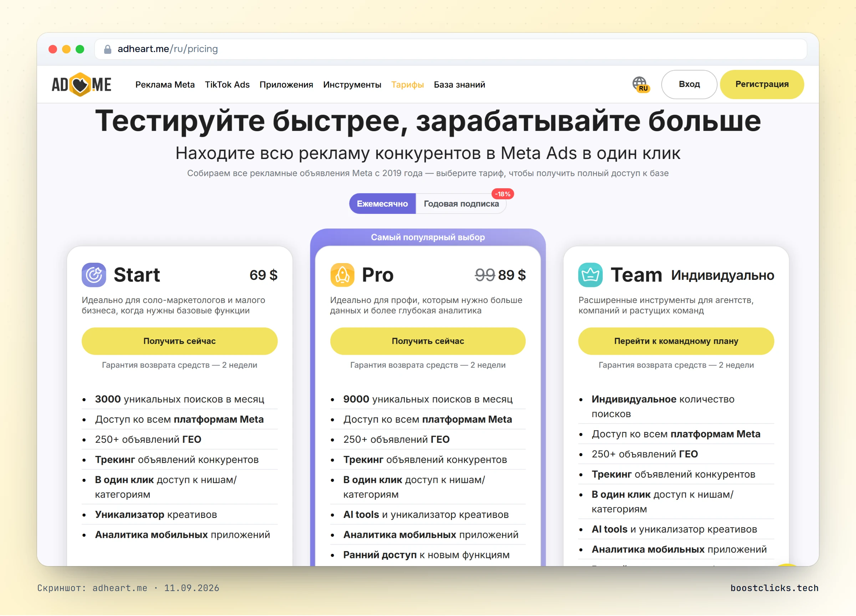The image size is (856, 616).
Task: Open the Инструменты menu item
Action: click(x=352, y=84)
